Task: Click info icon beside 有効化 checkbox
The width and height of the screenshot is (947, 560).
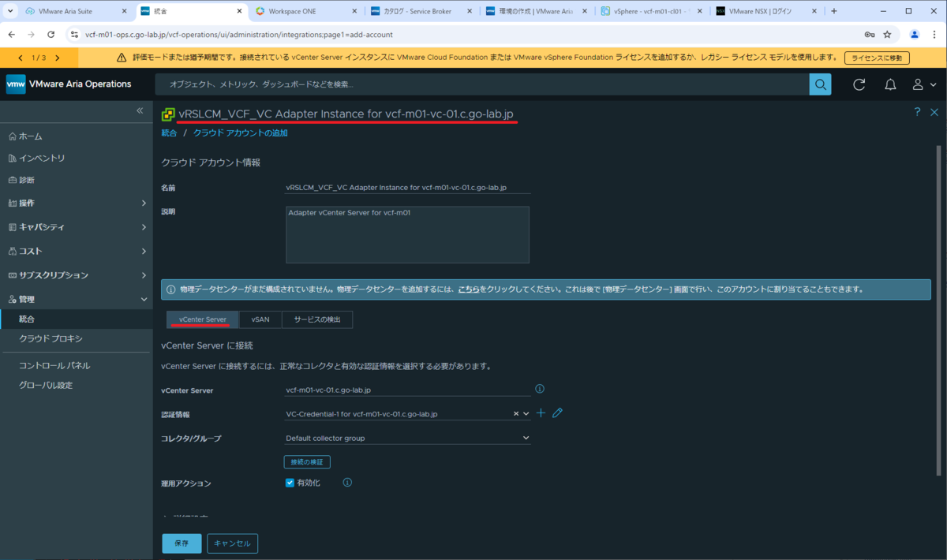Action: [347, 482]
